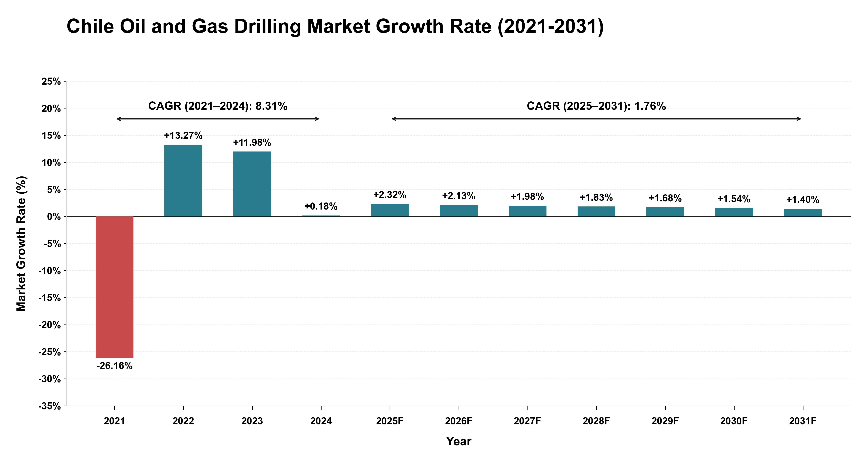This screenshot has height=461, width=868.
Task: Click the 2023 teal bar
Action: [x=252, y=184]
